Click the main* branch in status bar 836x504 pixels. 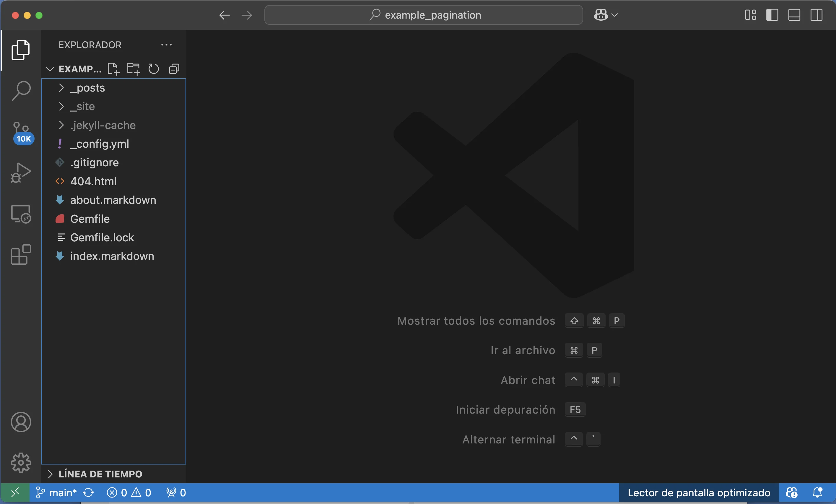[x=56, y=492]
